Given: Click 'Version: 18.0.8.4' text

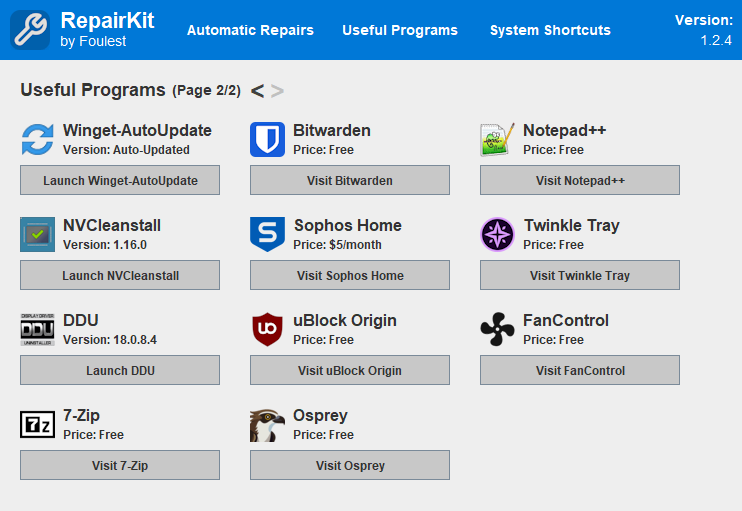Looking at the screenshot, I should 110,340.
